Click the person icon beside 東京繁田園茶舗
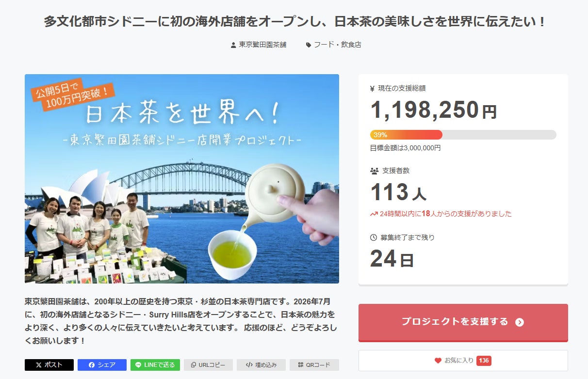The width and height of the screenshot is (588, 379). [x=233, y=45]
